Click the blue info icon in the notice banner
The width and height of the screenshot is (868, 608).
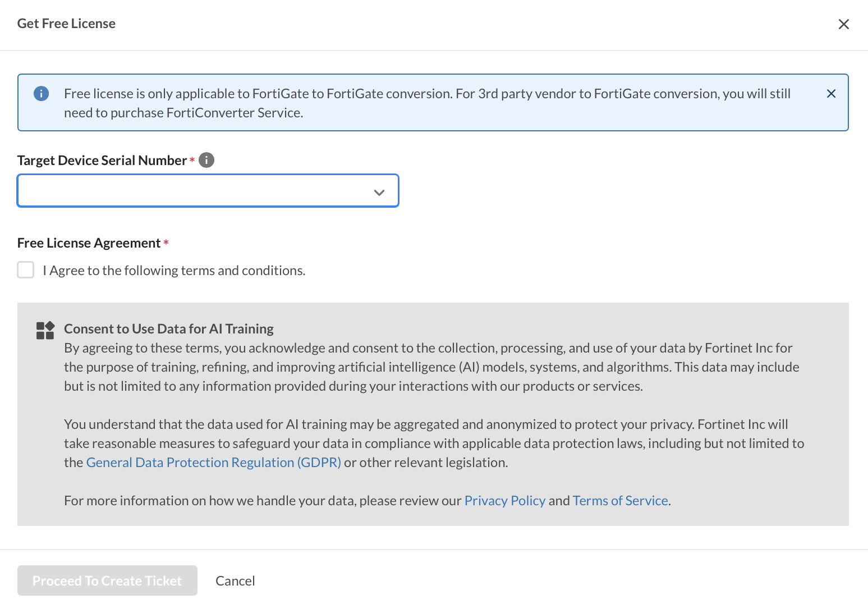click(41, 93)
